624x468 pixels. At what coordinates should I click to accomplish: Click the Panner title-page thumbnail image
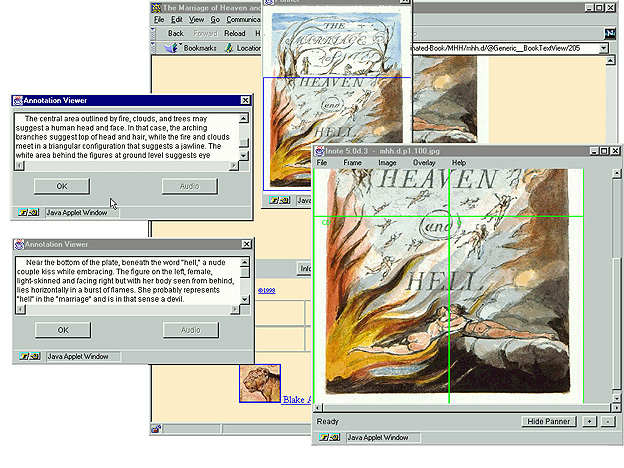coord(337,99)
